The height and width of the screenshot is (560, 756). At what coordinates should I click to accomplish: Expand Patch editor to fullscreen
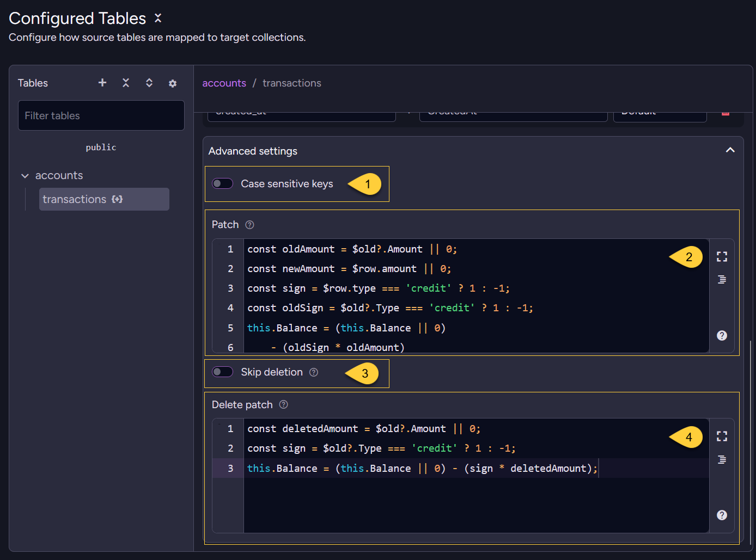(x=722, y=256)
